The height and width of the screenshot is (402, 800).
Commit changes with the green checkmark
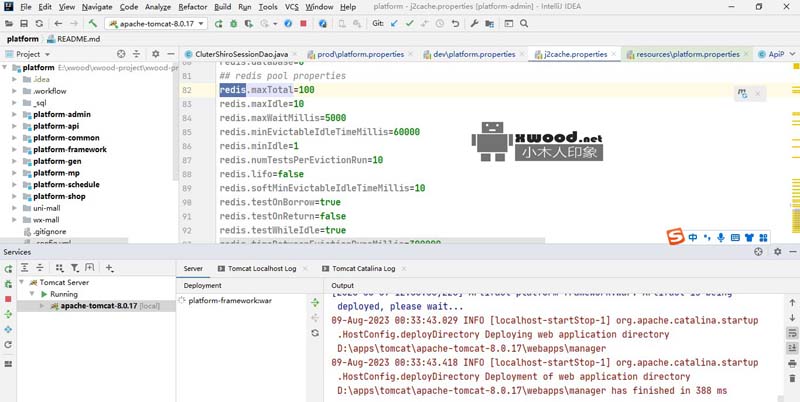coord(409,23)
